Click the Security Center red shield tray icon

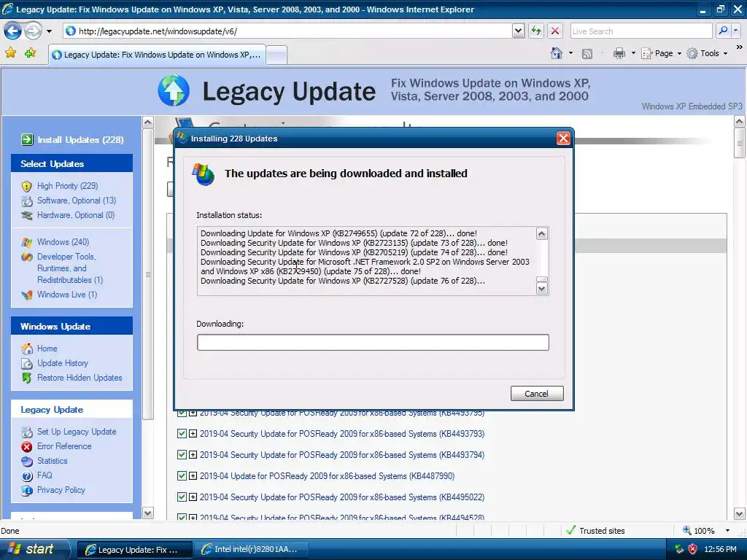point(692,549)
